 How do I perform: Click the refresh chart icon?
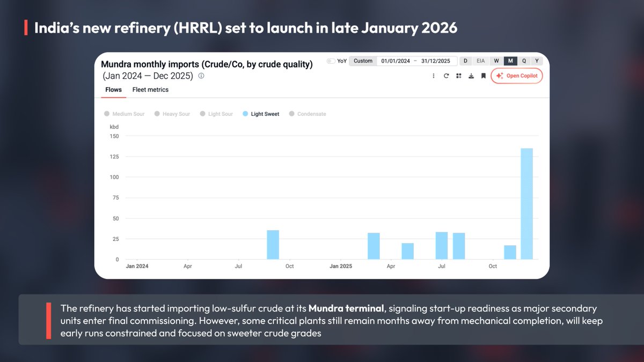[x=446, y=76]
